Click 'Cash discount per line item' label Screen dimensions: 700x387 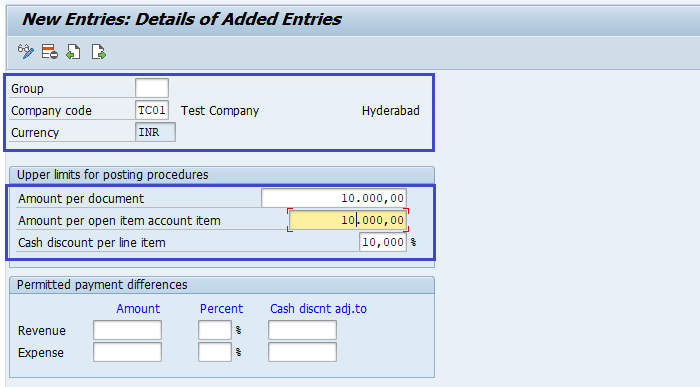tap(92, 243)
